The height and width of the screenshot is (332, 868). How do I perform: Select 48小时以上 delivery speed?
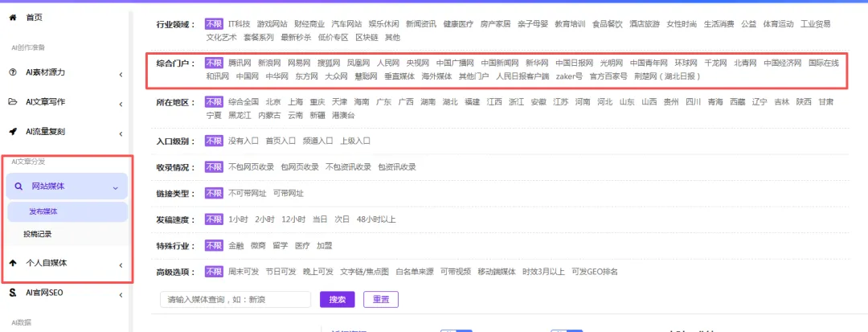point(376,219)
